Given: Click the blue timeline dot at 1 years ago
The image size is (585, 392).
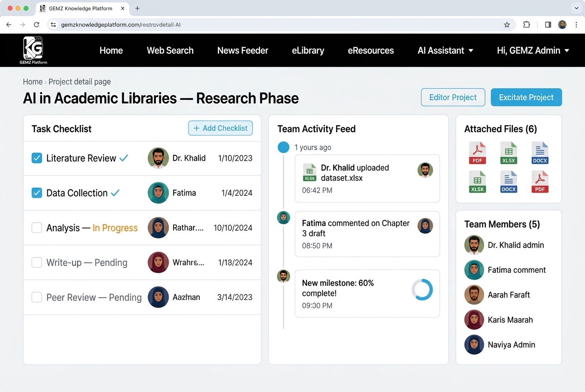Looking at the screenshot, I should [x=283, y=147].
